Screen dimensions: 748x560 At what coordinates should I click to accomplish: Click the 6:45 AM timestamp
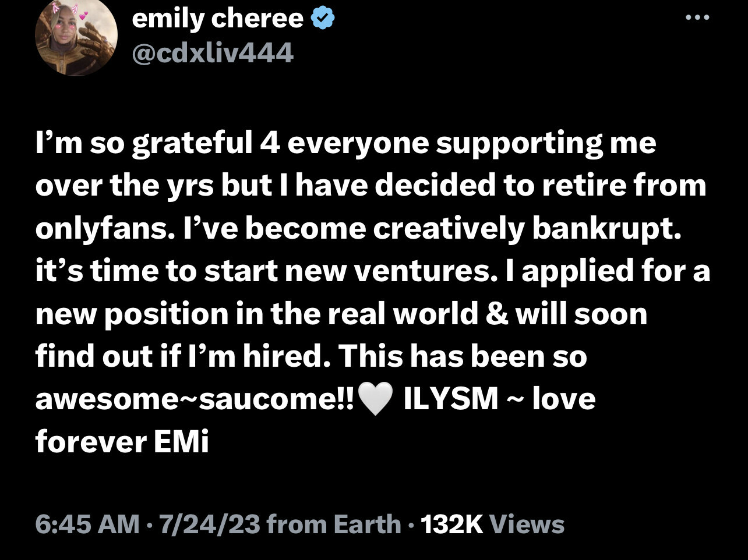click(x=87, y=524)
